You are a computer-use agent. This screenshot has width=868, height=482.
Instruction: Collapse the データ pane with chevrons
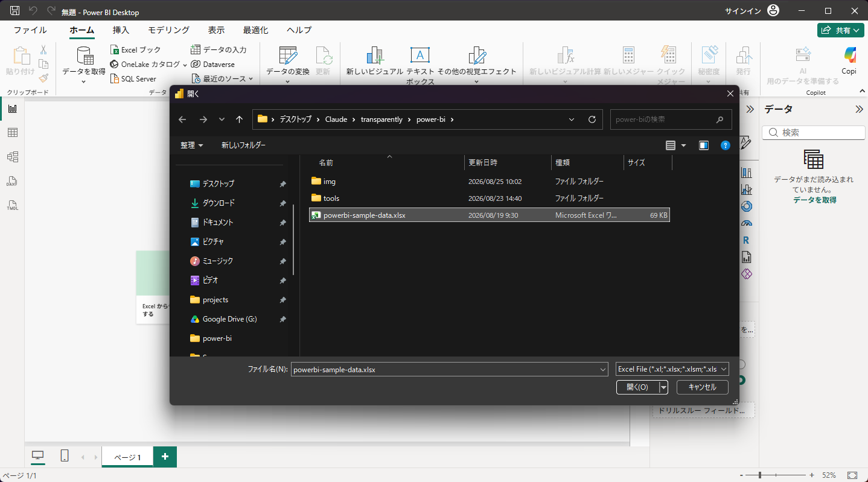[860, 109]
